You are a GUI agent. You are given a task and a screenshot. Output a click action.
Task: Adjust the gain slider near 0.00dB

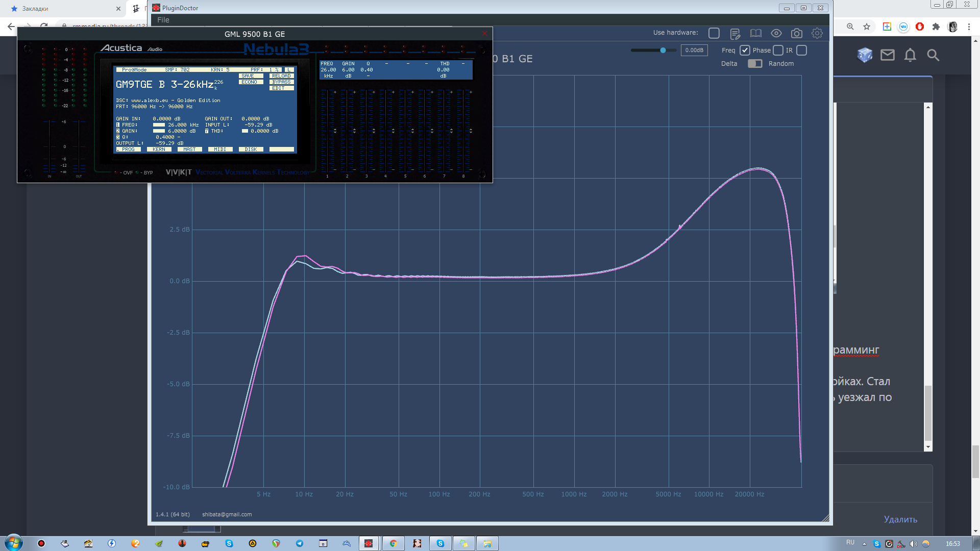[x=663, y=51]
